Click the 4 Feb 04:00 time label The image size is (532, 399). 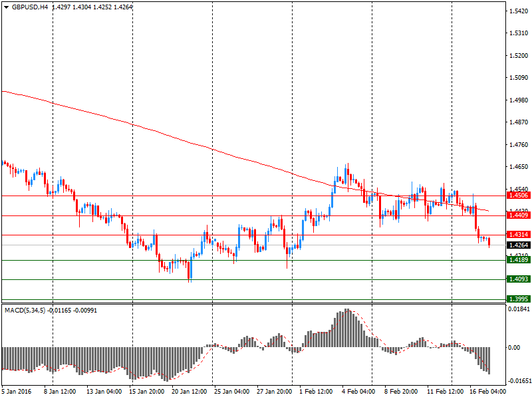click(358, 391)
